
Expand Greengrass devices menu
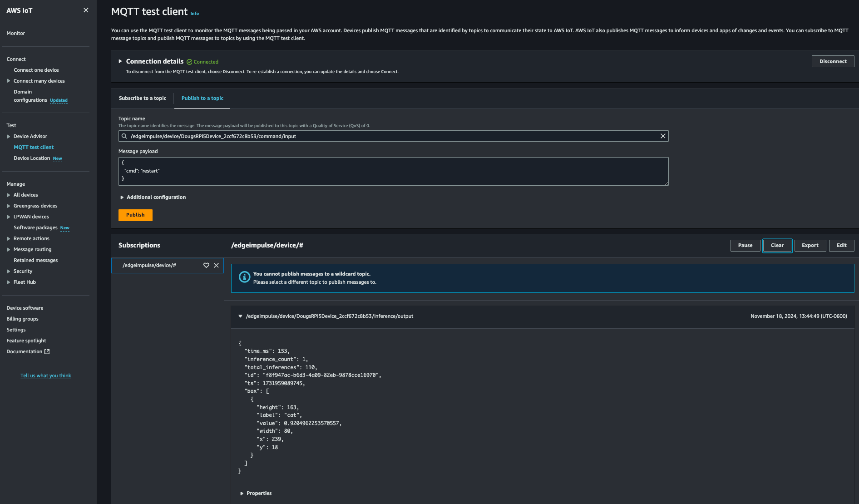[x=8, y=206]
